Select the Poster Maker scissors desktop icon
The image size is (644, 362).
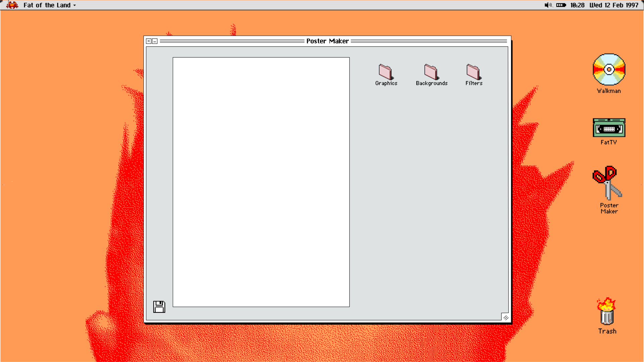607,183
